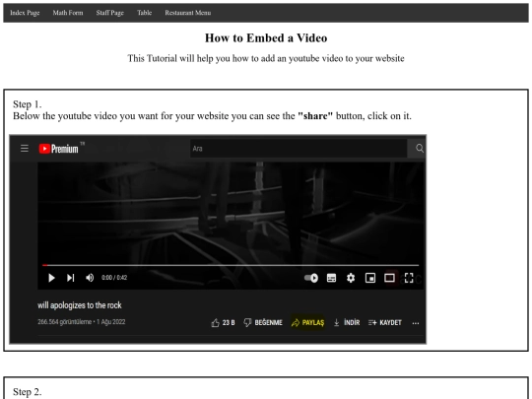This screenshot has width=532, height=399.
Task: Mute video using speaker icon
Action: point(90,278)
